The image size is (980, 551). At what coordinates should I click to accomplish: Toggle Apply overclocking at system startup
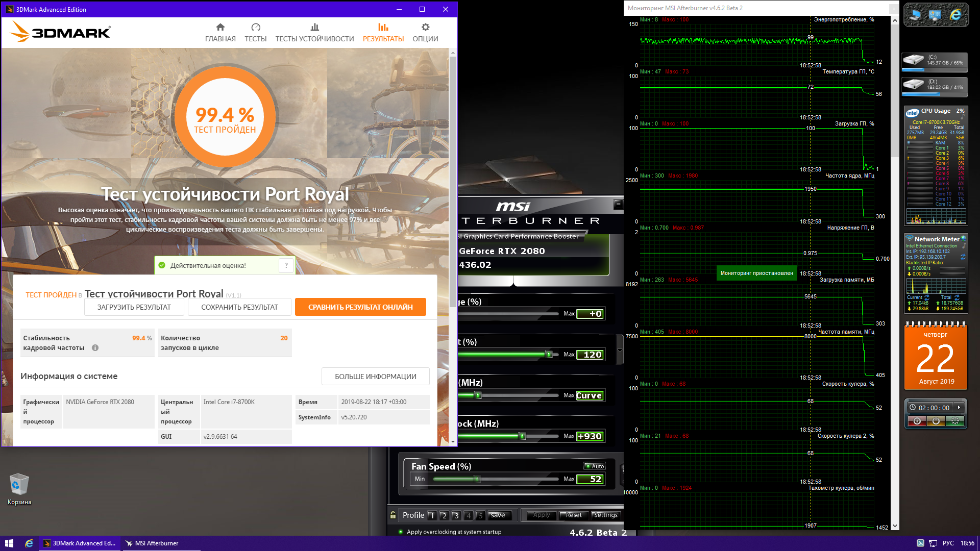pos(401,532)
